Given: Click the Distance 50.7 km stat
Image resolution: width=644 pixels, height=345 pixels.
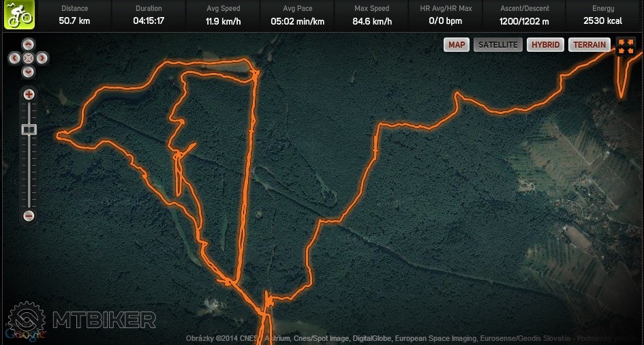Looking at the screenshot, I should point(74,15).
